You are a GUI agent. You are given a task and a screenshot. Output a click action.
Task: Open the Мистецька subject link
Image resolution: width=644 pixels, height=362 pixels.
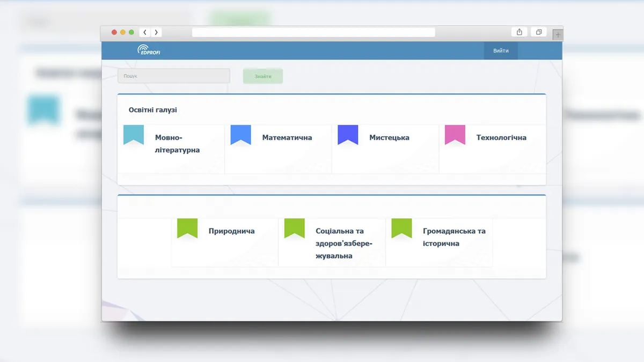coord(389,138)
